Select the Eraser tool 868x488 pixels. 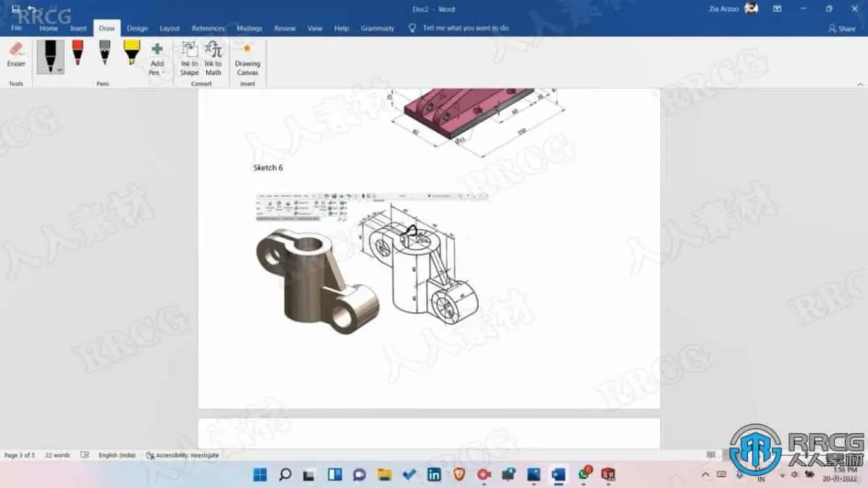tap(16, 55)
